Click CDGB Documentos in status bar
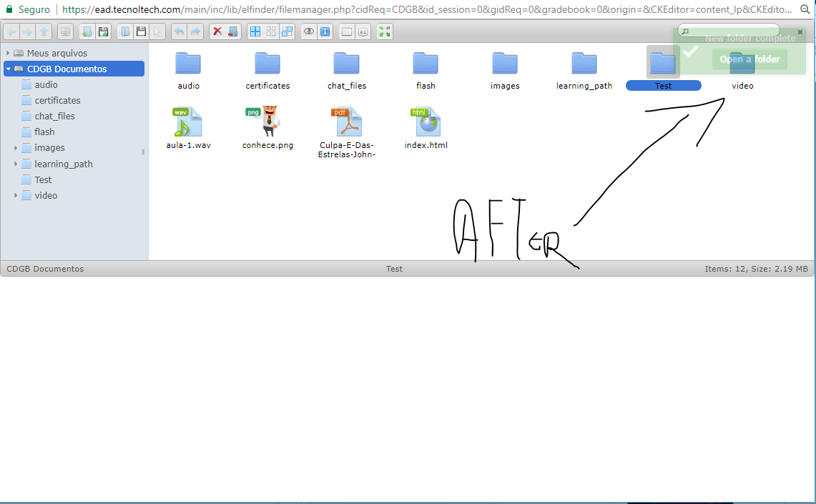The height and width of the screenshot is (504, 816). pyautogui.click(x=45, y=269)
